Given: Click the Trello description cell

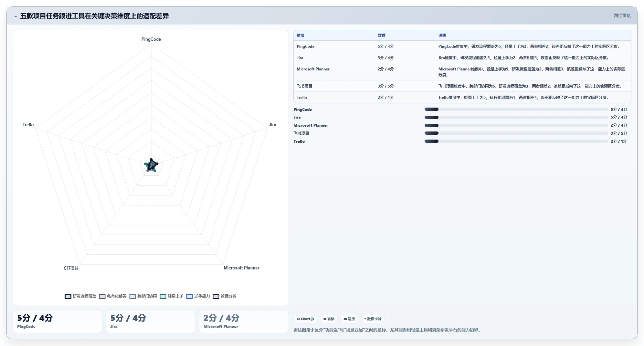Looking at the screenshot, I should (x=524, y=98).
